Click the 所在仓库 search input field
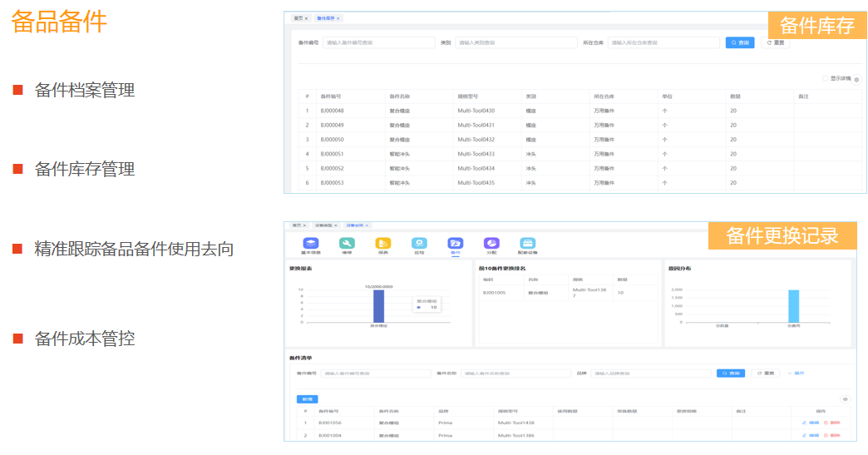This screenshot has width=868, height=455. pos(663,42)
